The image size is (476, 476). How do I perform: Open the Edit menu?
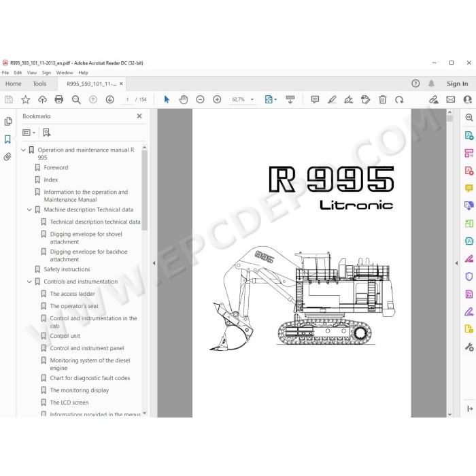pos(18,73)
